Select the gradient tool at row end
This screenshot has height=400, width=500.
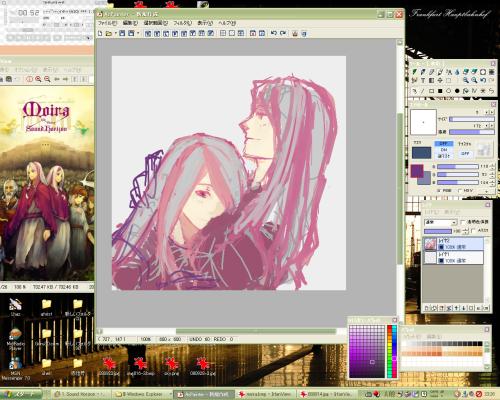pos(492,72)
